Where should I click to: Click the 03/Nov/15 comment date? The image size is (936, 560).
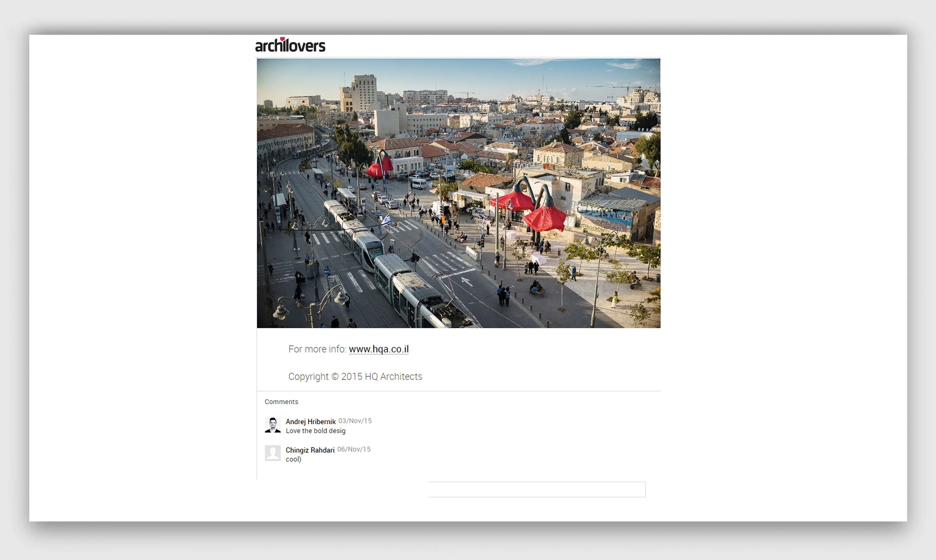355,421
